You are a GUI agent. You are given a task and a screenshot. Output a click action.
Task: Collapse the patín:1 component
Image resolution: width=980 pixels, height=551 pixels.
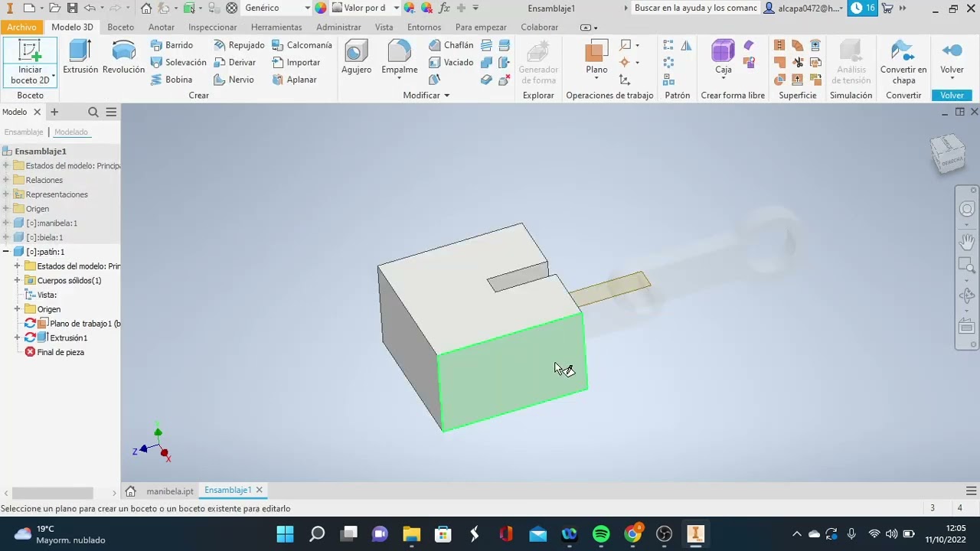tap(6, 252)
